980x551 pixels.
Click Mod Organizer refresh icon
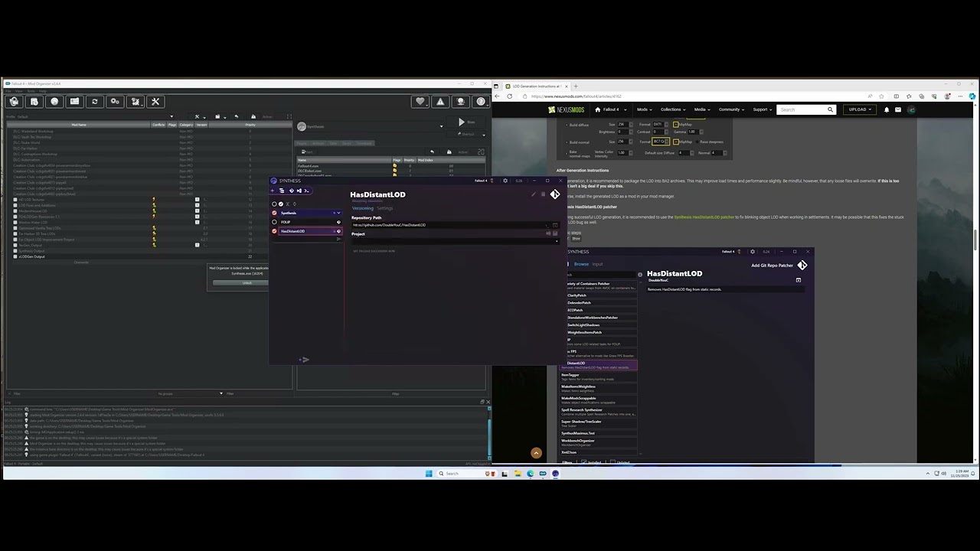click(x=95, y=101)
